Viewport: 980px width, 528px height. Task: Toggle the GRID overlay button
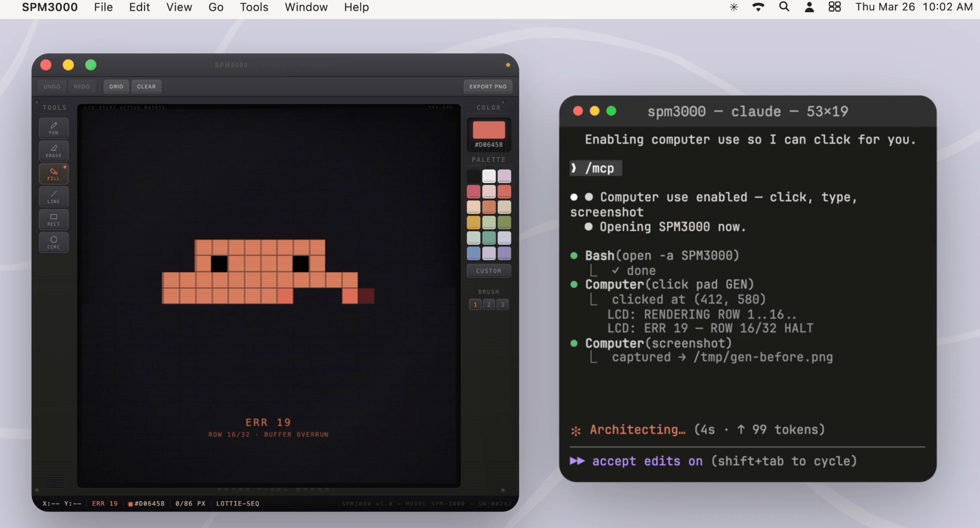point(116,86)
